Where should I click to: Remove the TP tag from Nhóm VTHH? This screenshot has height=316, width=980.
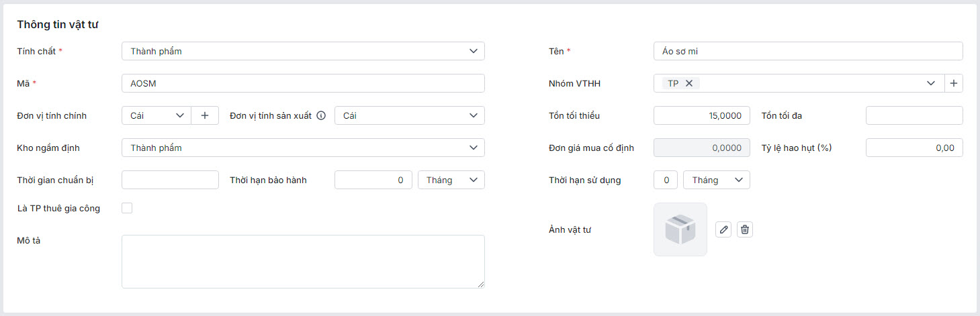click(x=689, y=83)
